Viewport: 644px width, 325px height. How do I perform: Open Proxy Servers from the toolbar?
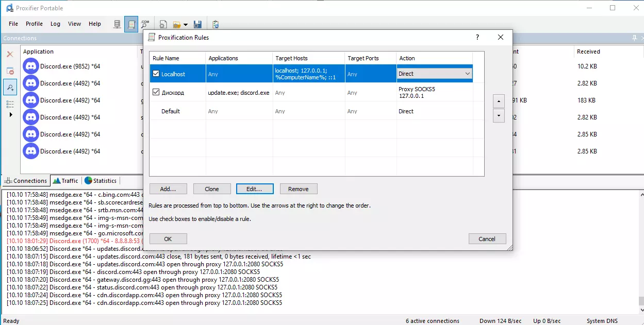click(118, 24)
